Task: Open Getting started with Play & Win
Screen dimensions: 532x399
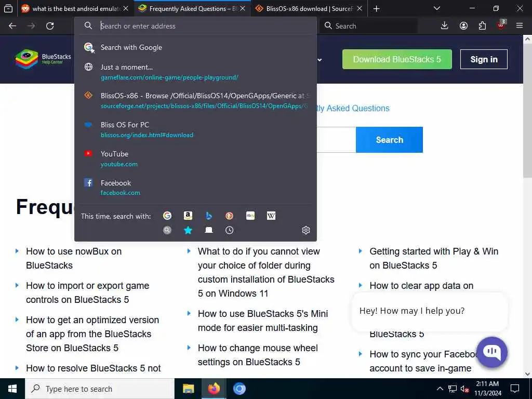Action: pos(434,258)
